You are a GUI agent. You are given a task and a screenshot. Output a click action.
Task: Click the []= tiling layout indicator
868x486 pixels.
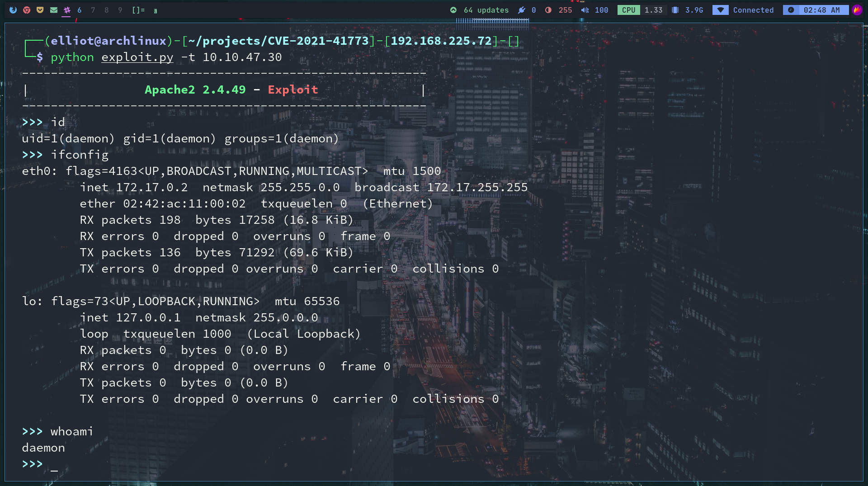138,10
